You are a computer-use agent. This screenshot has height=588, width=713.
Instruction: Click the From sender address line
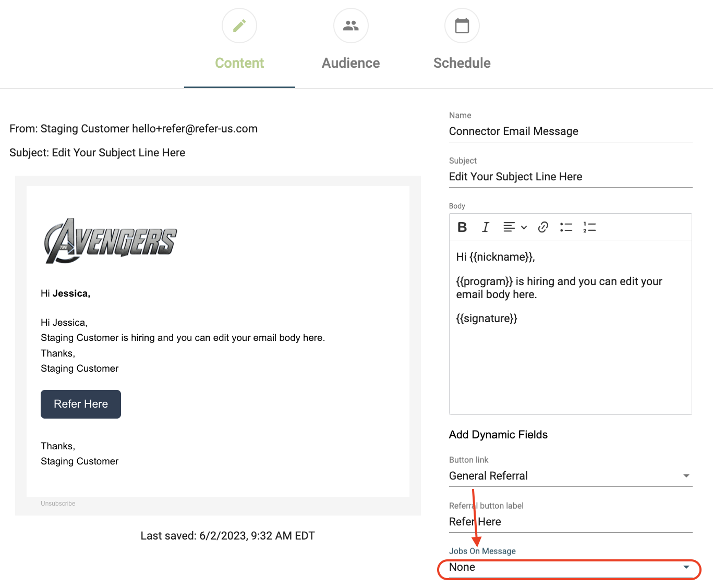[x=134, y=129]
